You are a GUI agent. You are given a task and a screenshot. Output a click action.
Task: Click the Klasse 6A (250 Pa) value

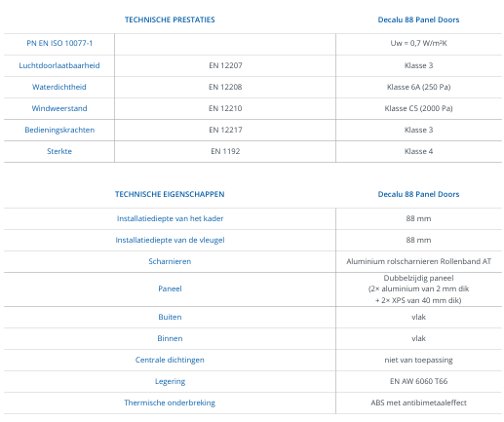coord(418,87)
